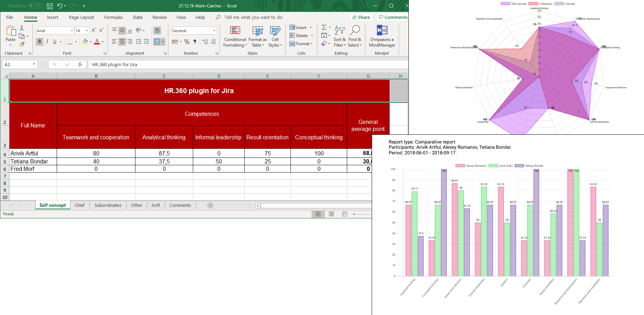Expand Alignment group dialog launcher
The image size is (644, 315).
165,54
